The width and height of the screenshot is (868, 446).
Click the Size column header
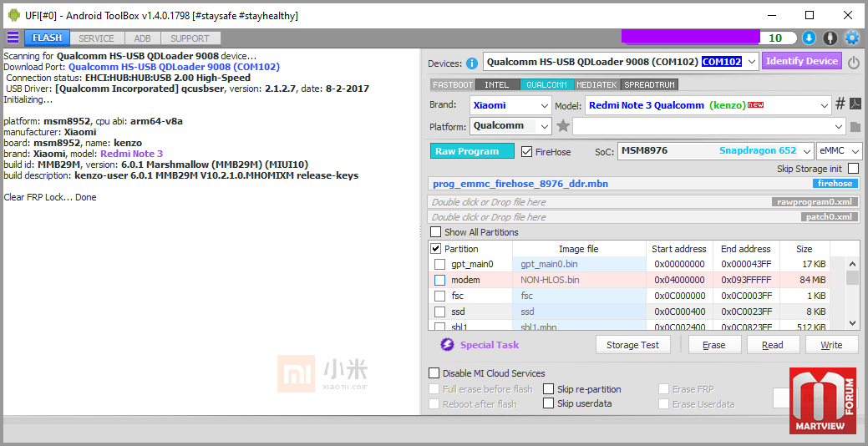805,249
